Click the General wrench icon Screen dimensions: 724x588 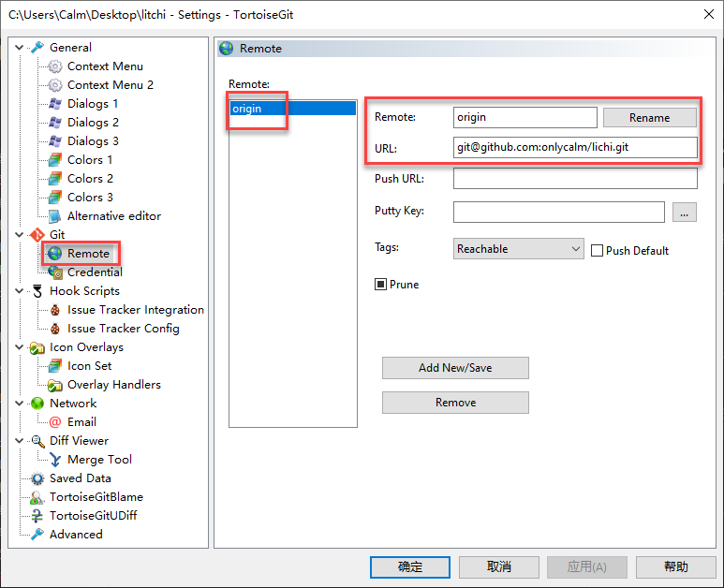[x=37, y=48]
